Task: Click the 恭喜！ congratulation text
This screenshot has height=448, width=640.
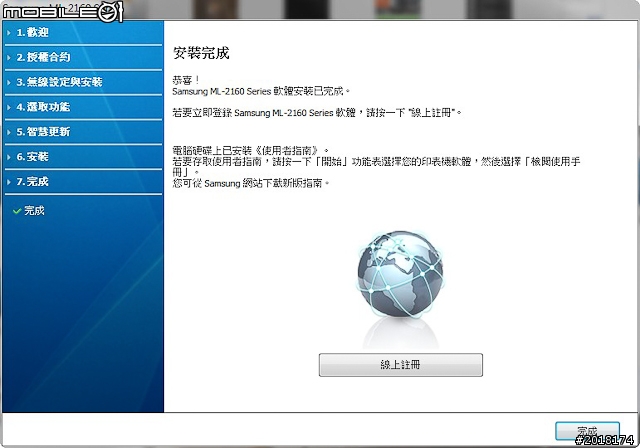Action: (186, 80)
